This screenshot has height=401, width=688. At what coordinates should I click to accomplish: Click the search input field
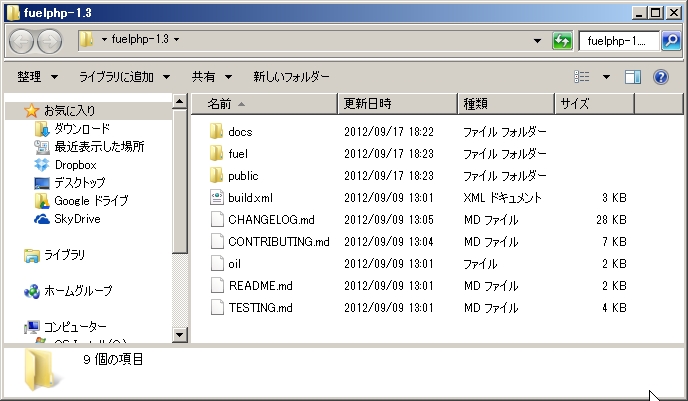[619, 41]
